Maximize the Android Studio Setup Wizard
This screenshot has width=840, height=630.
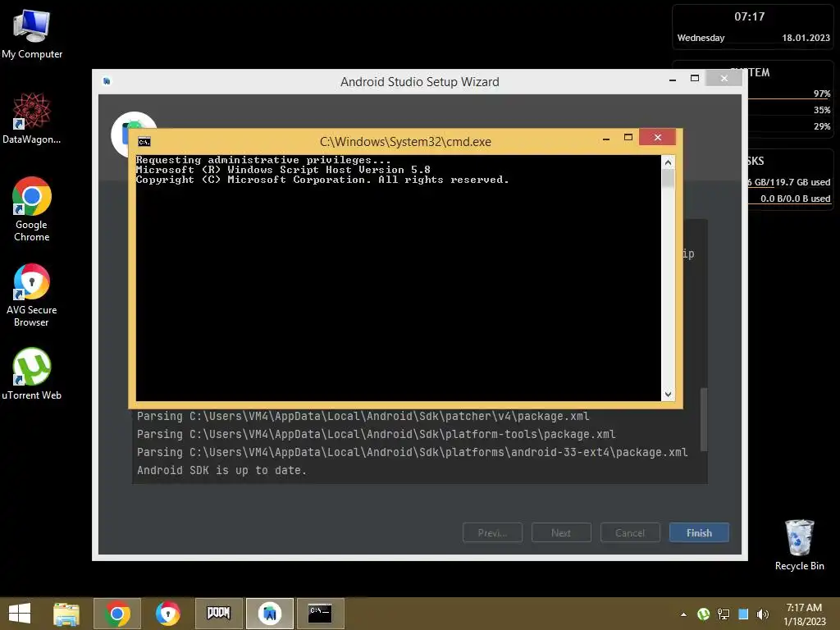[x=694, y=78]
